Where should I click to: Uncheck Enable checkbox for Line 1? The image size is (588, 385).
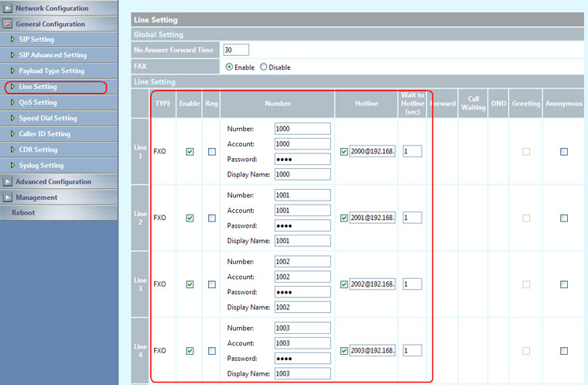tap(190, 152)
